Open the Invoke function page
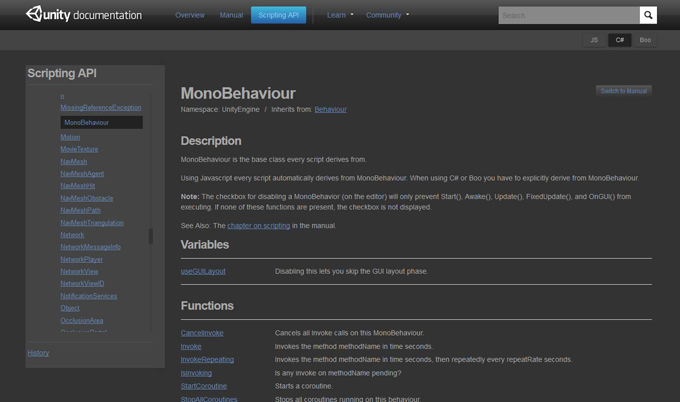Image resolution: width=680 pixels, height=402 pixels. pos(191,346)
